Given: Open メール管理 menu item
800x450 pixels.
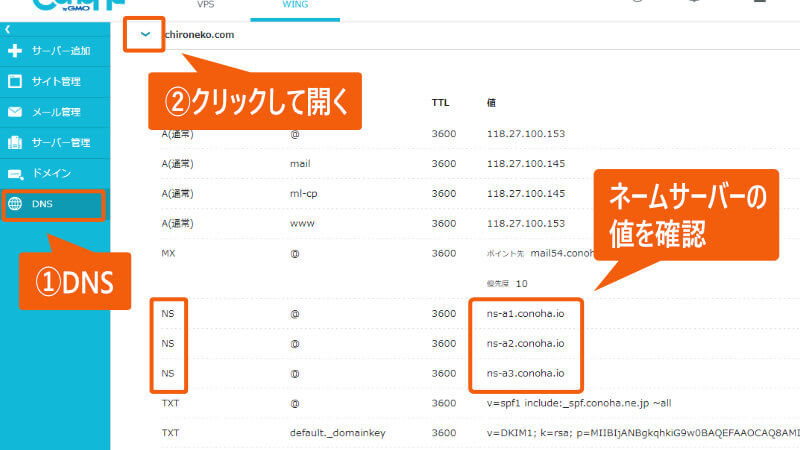Looking at the screenshot, I should (x=55, y=112).
